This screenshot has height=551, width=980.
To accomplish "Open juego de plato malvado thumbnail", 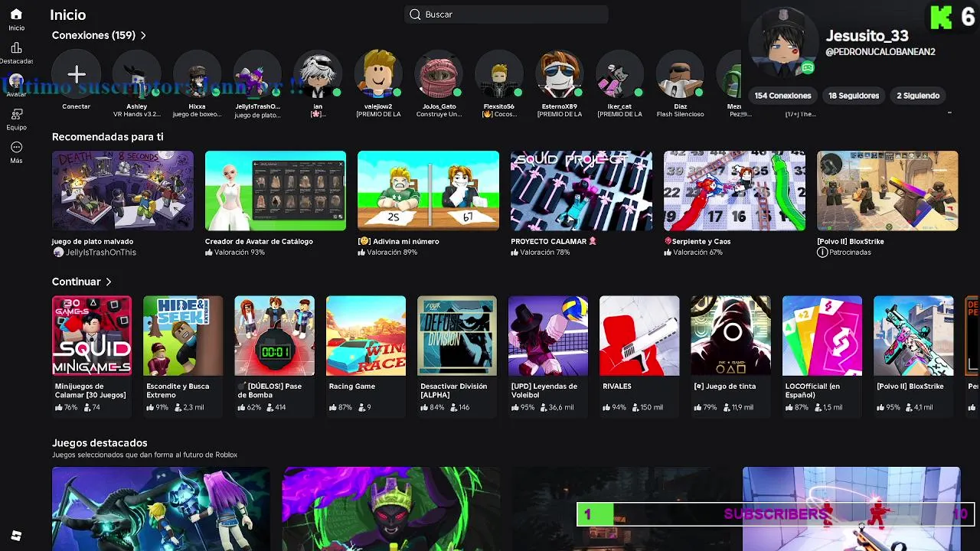I will coord(122,191).
